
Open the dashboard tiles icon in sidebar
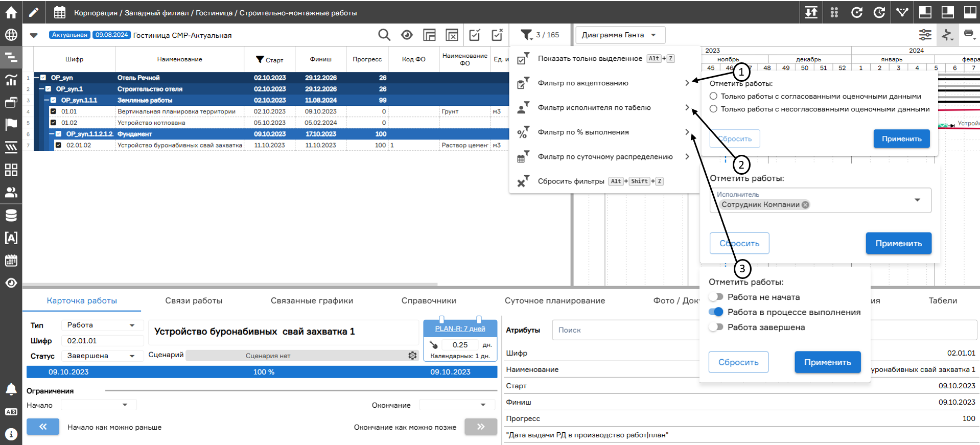click(x=11, y=170)
